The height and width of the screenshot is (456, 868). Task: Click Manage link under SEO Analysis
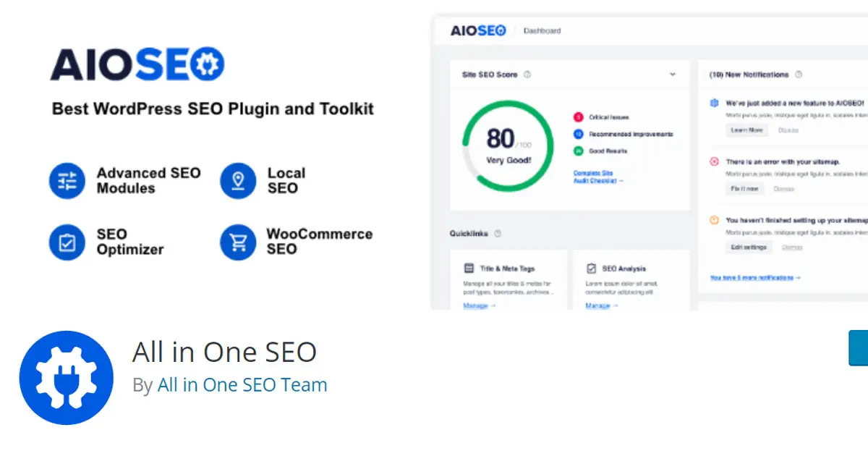[x=602, y=306]
